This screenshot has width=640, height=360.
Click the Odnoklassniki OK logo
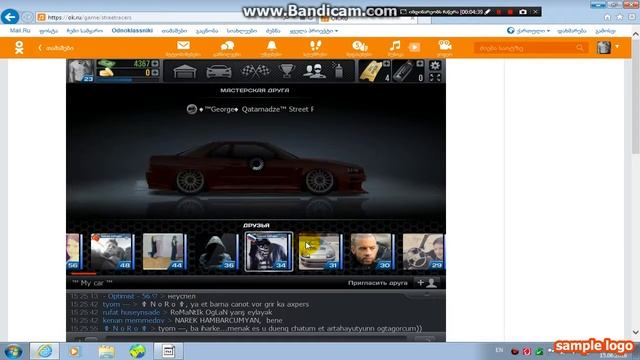19,48
